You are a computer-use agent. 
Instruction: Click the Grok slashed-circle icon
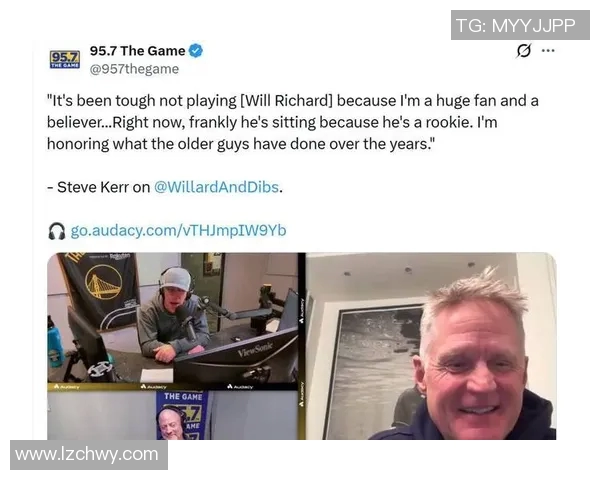pos(523,51)
